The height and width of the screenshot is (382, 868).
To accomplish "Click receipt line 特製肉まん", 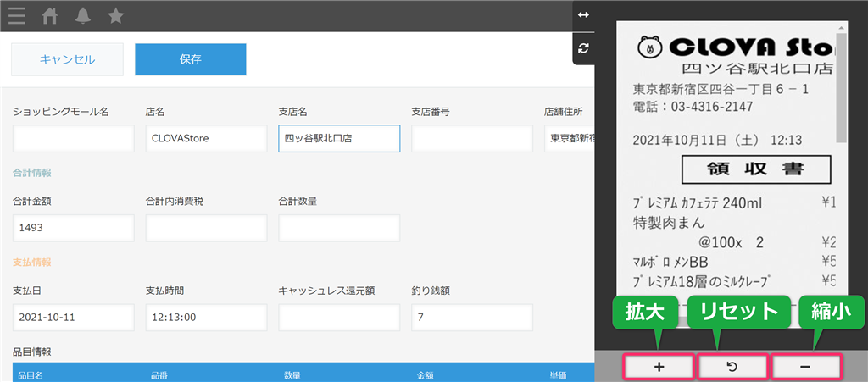I will click(668, 223).
